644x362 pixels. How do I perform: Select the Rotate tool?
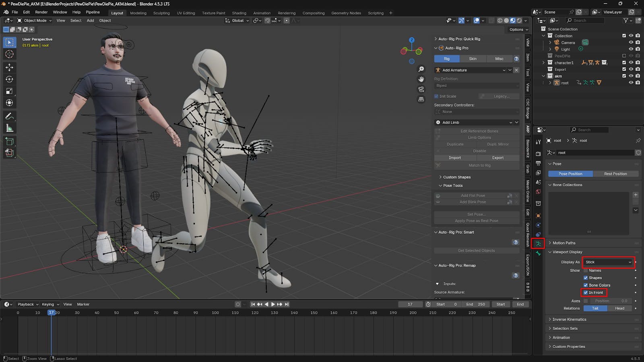[x=9, y=79]
